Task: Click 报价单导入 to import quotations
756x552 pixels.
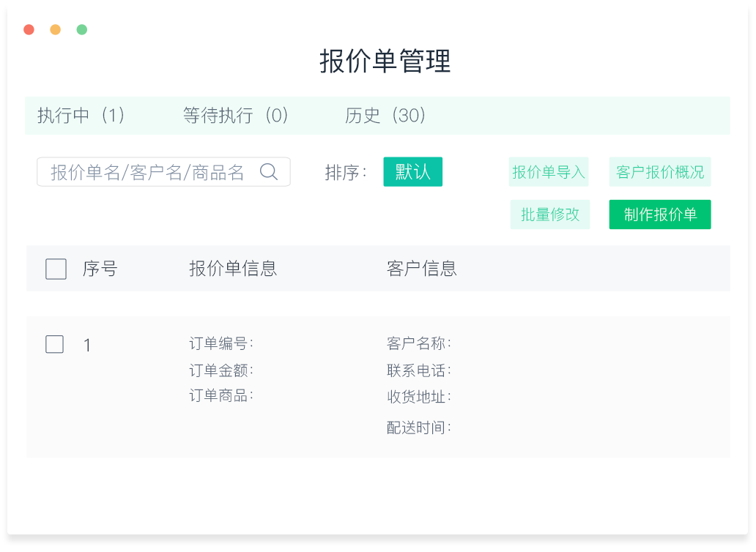Action: pyautogui.click(x=549, y=171)
